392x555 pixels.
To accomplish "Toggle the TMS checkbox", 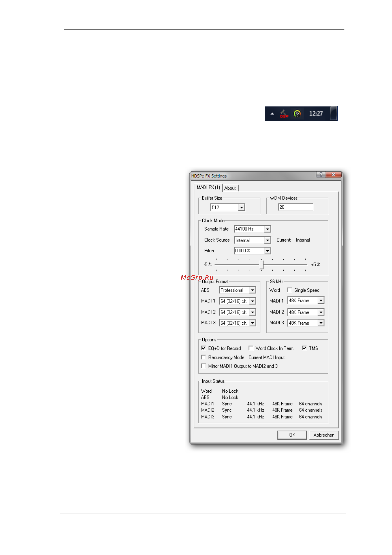I will click(304, 348).
